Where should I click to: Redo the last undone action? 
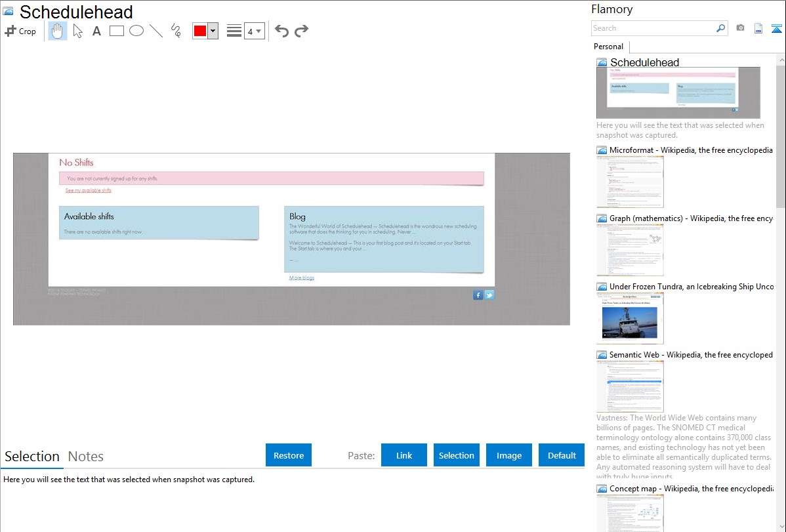click(301, 31)
